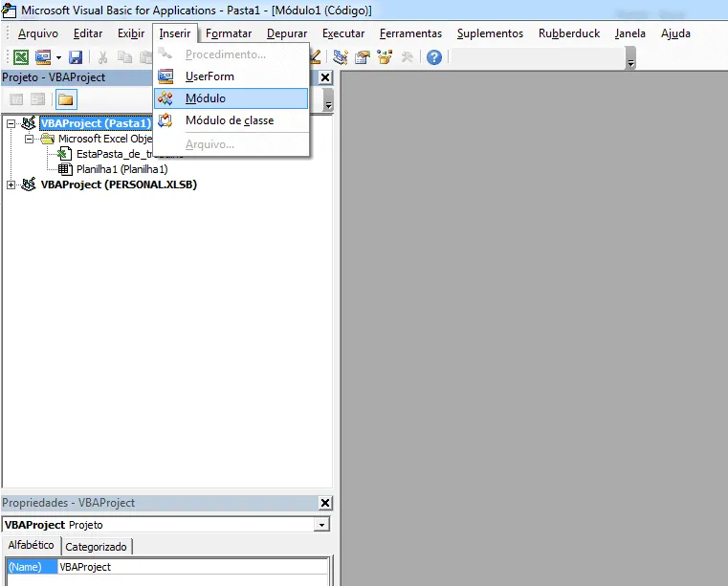Open the Project Explorer toolbar icon
This screenshot has height=586, width=728.
coord(341,57)
